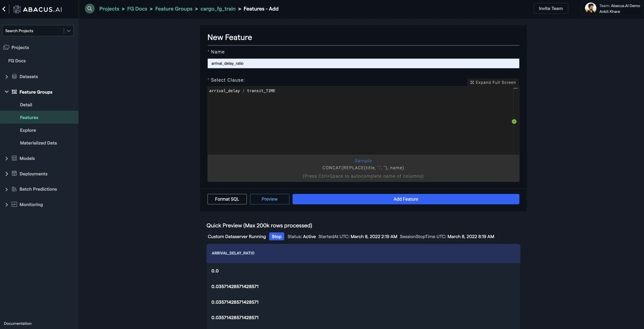Collapse the Feature Groups tree section

pos(7,92)
